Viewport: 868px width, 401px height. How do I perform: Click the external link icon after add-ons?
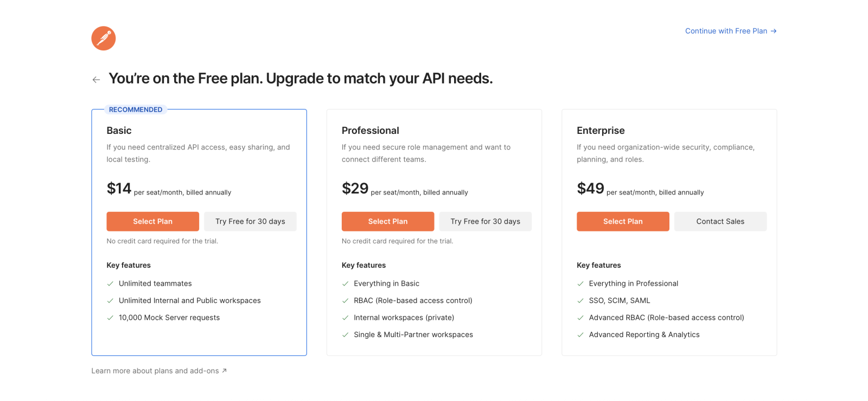[x=224, y=371]
